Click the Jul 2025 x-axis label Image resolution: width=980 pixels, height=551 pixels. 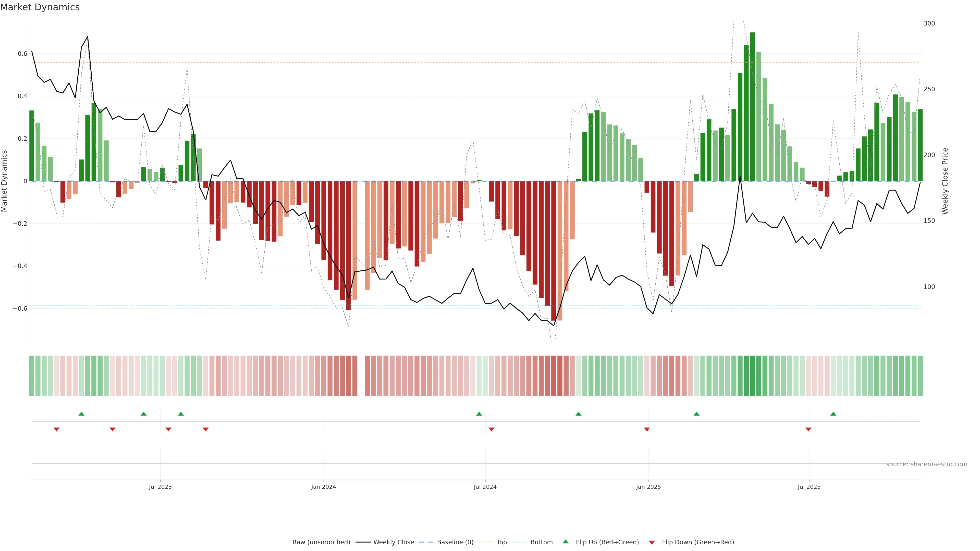(x=809, y=487)
